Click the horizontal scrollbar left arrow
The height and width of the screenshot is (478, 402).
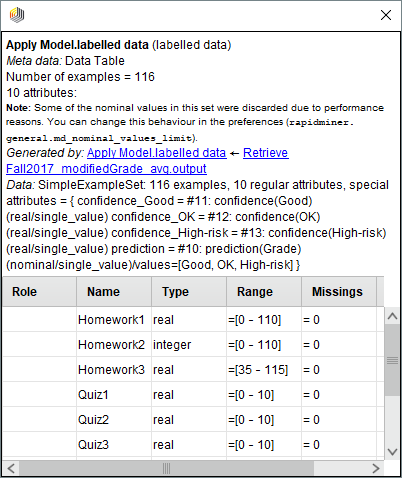point(11,468)
